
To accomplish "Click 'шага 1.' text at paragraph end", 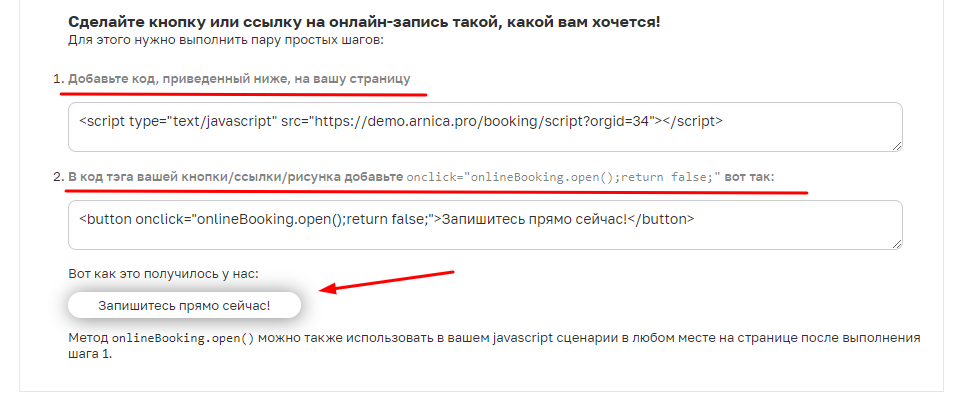I will pos(90,354).
